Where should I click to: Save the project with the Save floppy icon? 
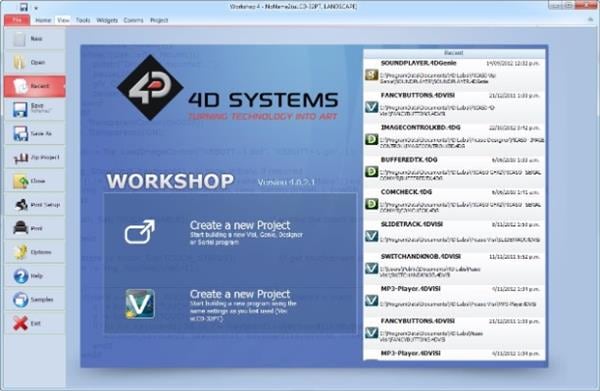click(x=20, y=109)
